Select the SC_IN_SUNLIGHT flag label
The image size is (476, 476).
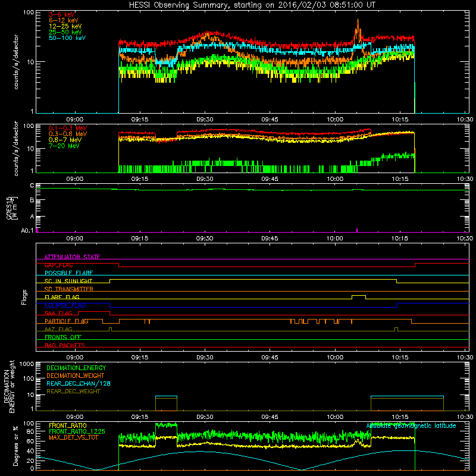[68, 281]
